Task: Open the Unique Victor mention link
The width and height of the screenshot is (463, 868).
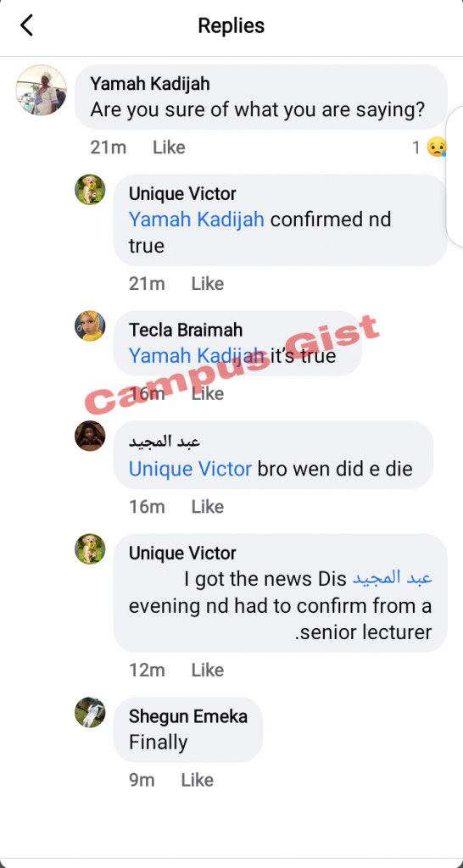Action: (190, 469)
